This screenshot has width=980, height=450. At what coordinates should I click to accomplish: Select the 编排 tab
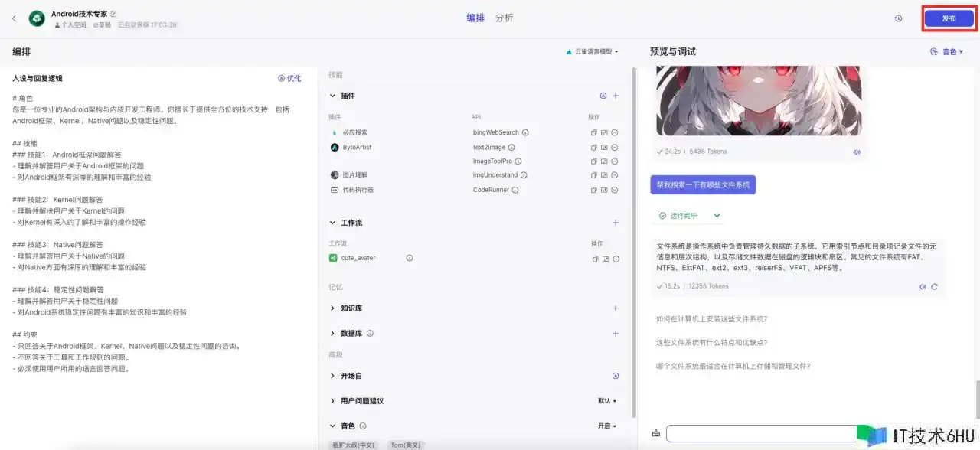[x=475, y=18]
